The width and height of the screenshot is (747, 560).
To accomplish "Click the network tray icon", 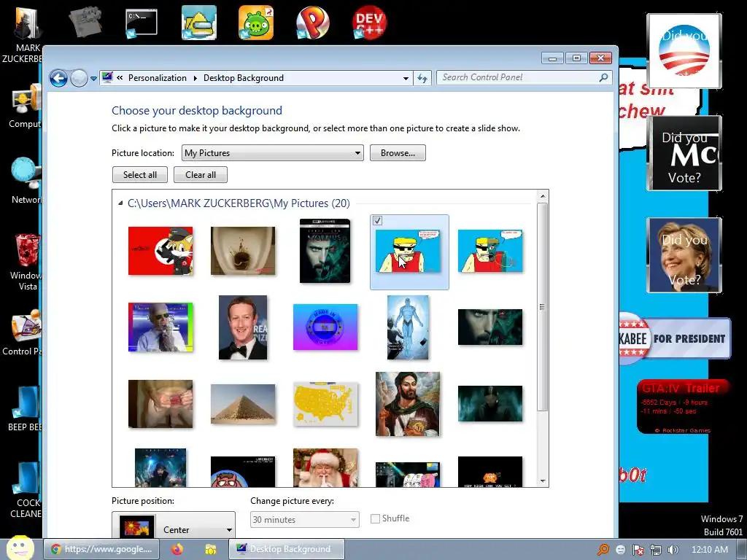I will tap(656, 550).
